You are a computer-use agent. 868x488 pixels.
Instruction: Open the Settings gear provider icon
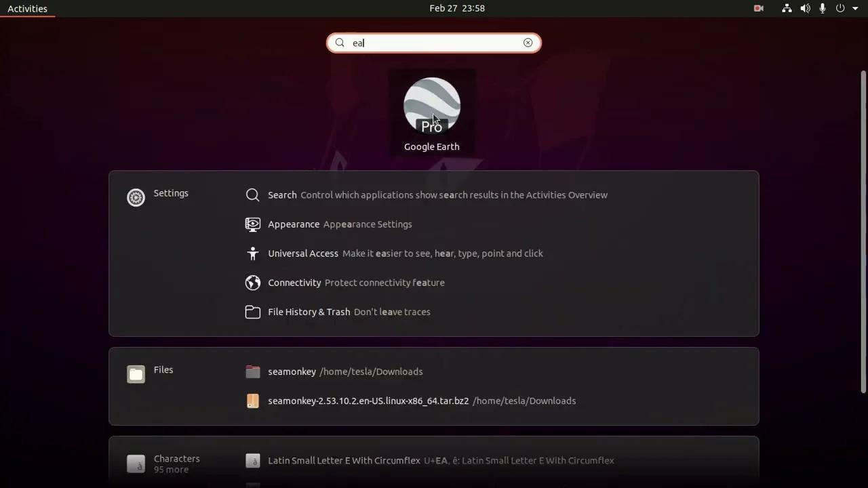(136, 197)
